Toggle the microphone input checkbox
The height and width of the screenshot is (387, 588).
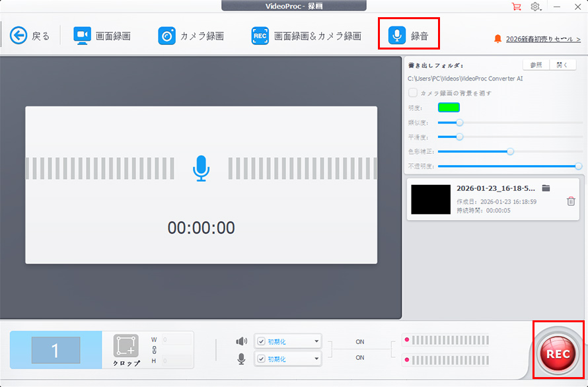click(x=262, y=359)
